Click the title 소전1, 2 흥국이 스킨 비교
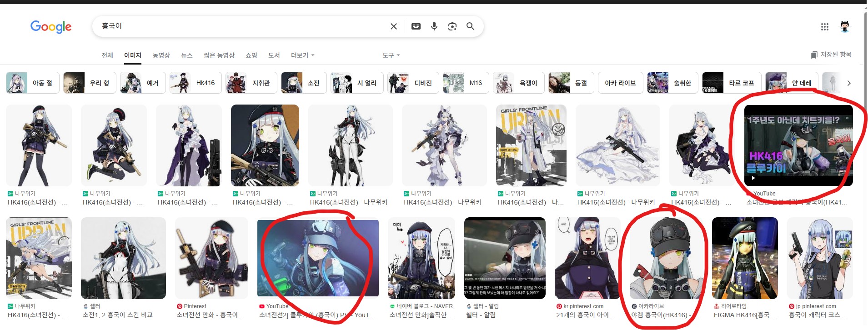This screenshot has width=868, height=330. click(118, 315)
